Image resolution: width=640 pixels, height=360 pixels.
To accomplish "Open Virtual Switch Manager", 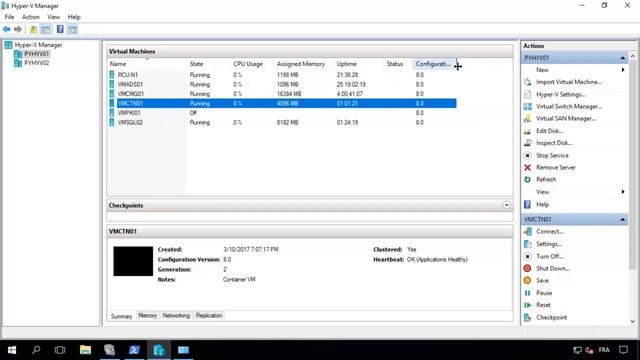I will (x=569, y=107).
